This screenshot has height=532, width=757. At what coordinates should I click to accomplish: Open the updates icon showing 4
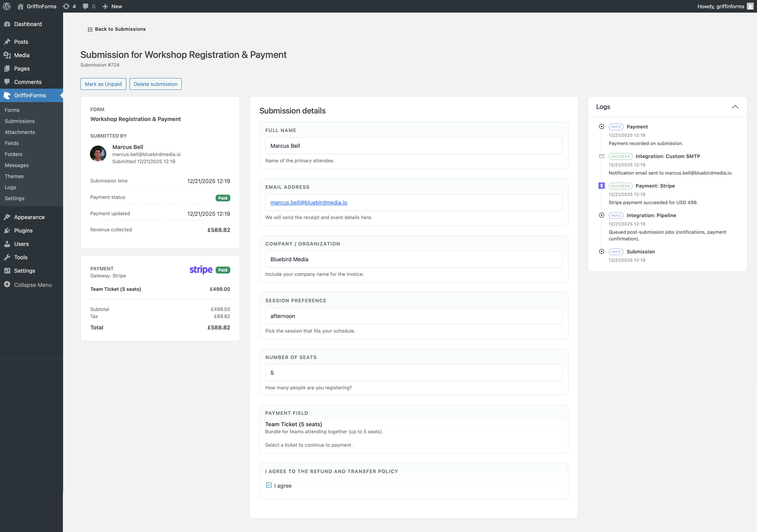tap(66, 6)
